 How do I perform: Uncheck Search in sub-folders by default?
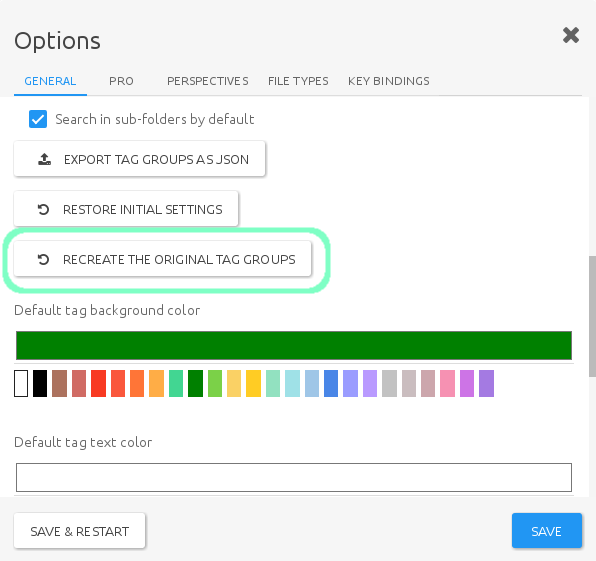[38, 119]
